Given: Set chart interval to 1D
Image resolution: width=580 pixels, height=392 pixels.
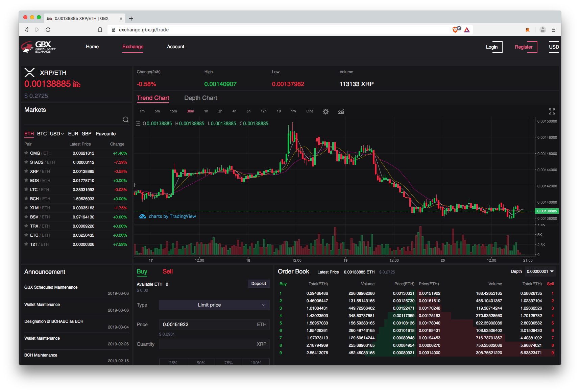Looking at the screenshot, I should [279, 111].
